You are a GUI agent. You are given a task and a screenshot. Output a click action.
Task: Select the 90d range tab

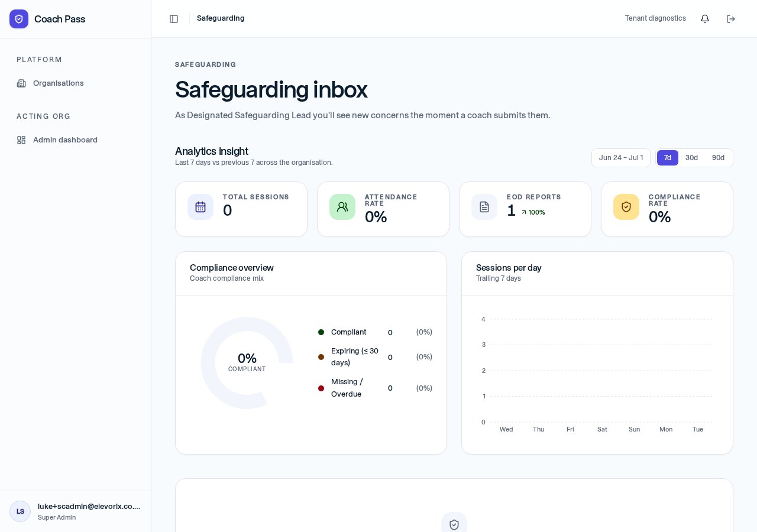tap(718, 158)
